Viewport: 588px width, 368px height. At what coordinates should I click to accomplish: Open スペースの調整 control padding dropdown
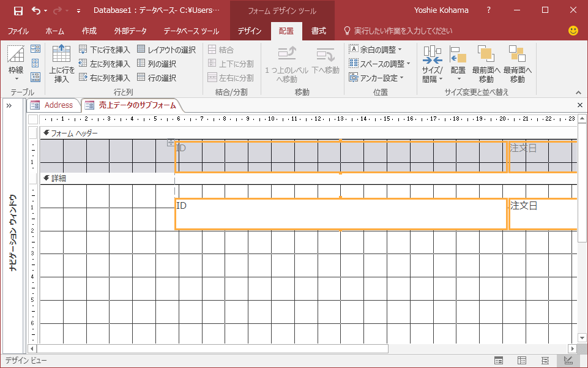(x=379, y=64)
